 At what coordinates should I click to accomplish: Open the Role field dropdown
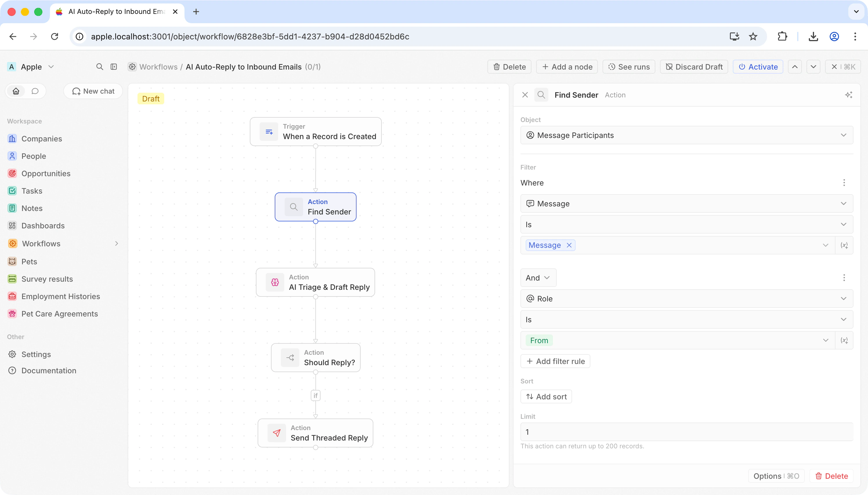[686, 299]
